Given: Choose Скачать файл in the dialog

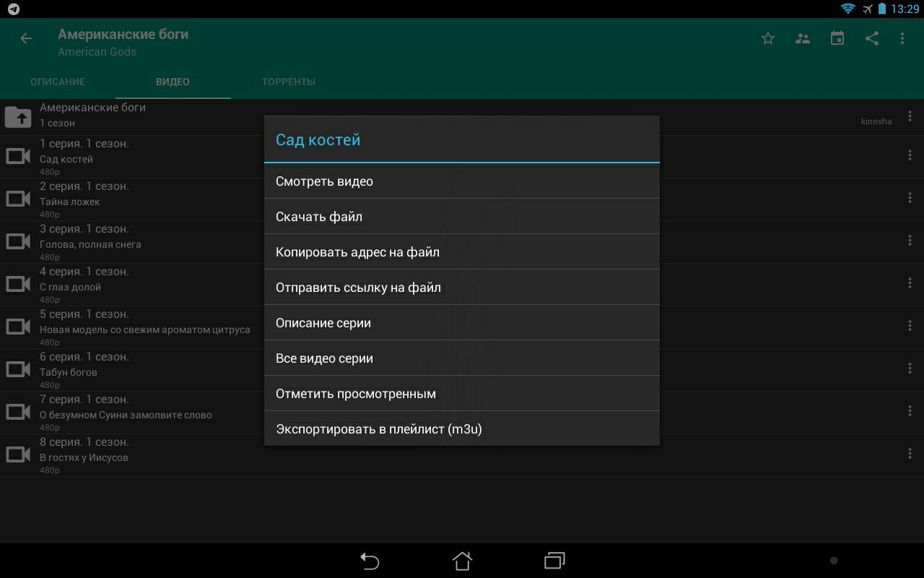Looking at the screenshot, I should pos(462,217).
